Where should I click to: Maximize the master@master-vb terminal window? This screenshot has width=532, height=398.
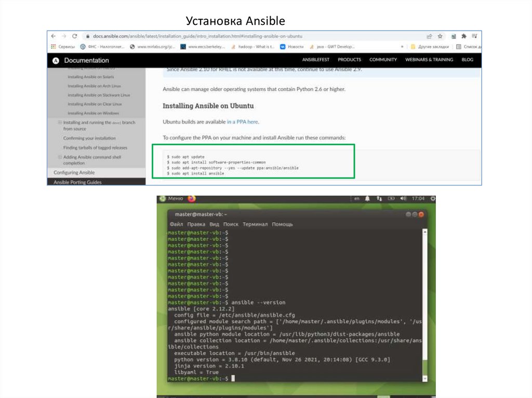click(415, 214)
